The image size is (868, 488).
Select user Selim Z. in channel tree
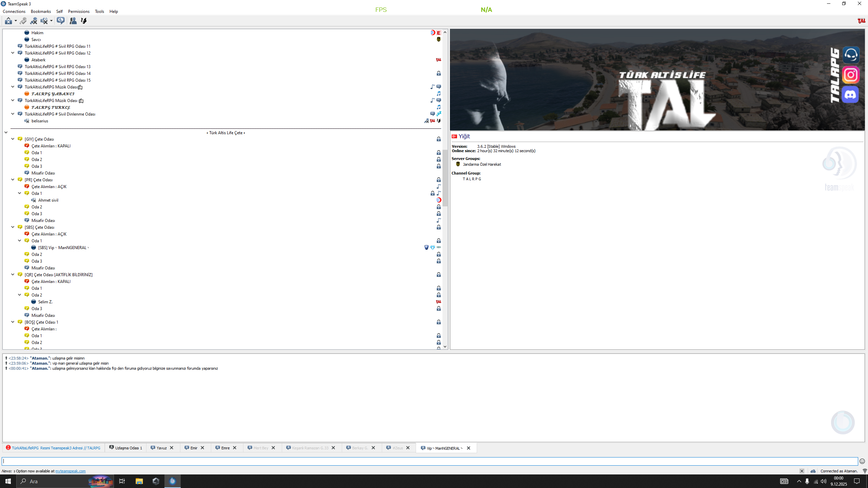pyautogui.click(x=45, y=302)
